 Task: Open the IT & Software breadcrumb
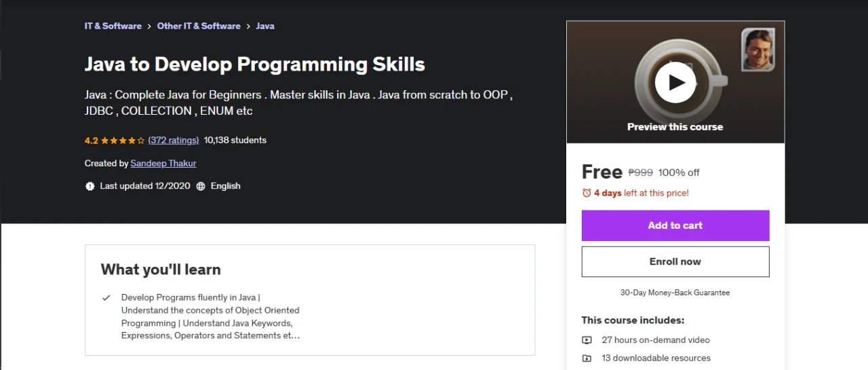pyautogui.click(x=113, y=26)
